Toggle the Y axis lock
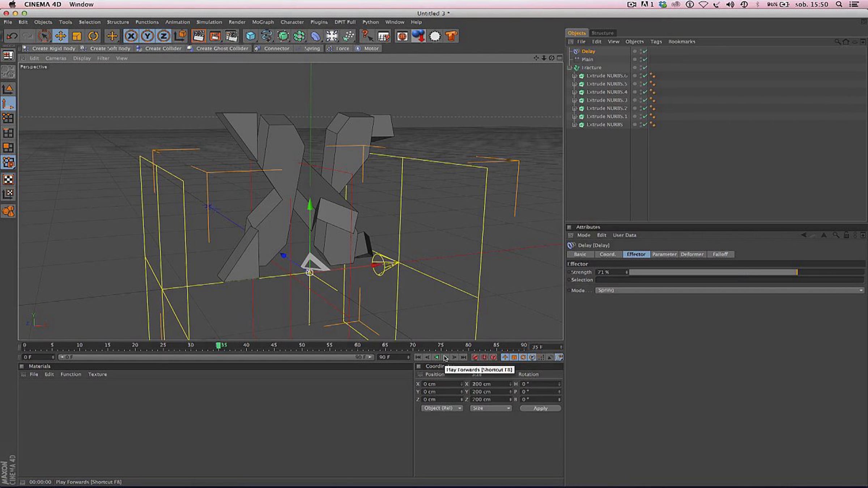 tap(147, 36)
